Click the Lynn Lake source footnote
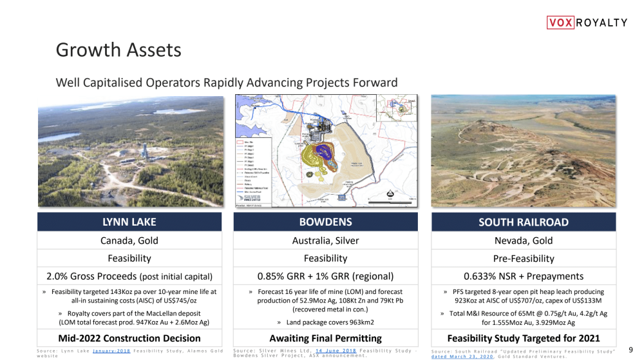This screenshot has height=363, width=644. [130, 353]
